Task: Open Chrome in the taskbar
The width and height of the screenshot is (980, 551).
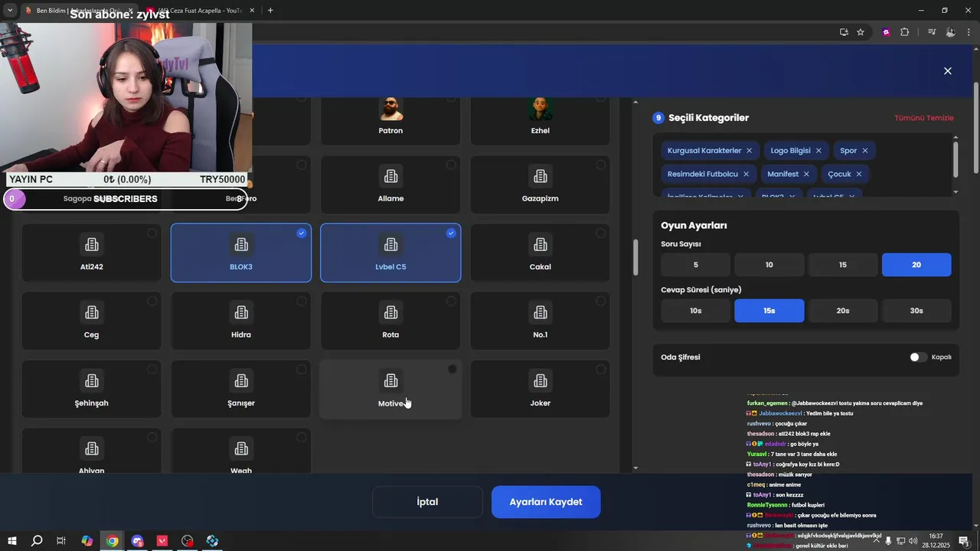Action: point(113,541)
